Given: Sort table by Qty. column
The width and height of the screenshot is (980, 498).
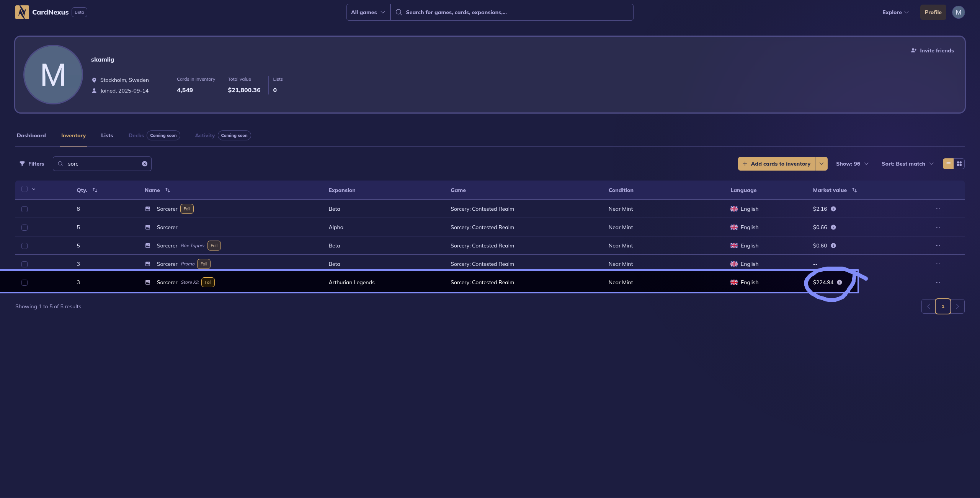Looking at the screenshot, I should point(95,190).
